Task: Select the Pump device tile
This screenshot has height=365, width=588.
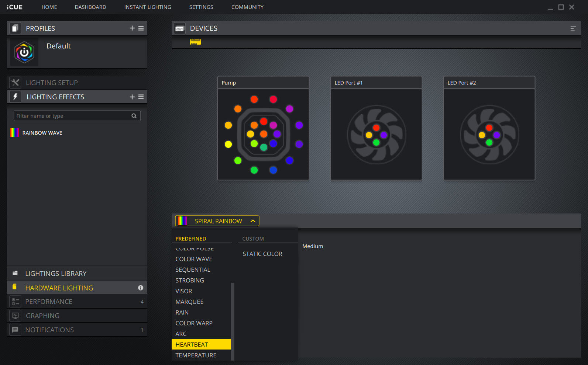Action: (x=263, y=128)
